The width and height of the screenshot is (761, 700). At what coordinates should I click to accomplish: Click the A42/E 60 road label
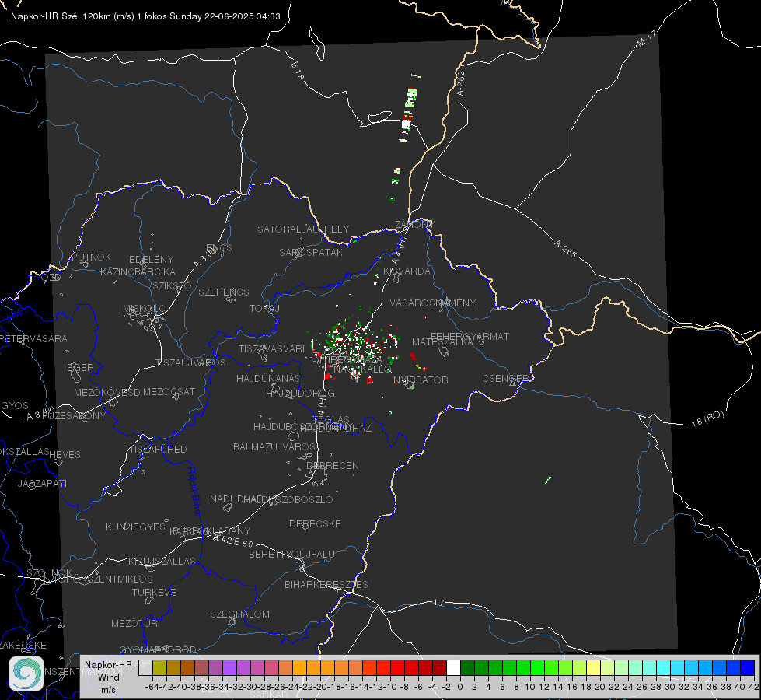(x=233, y=541)
